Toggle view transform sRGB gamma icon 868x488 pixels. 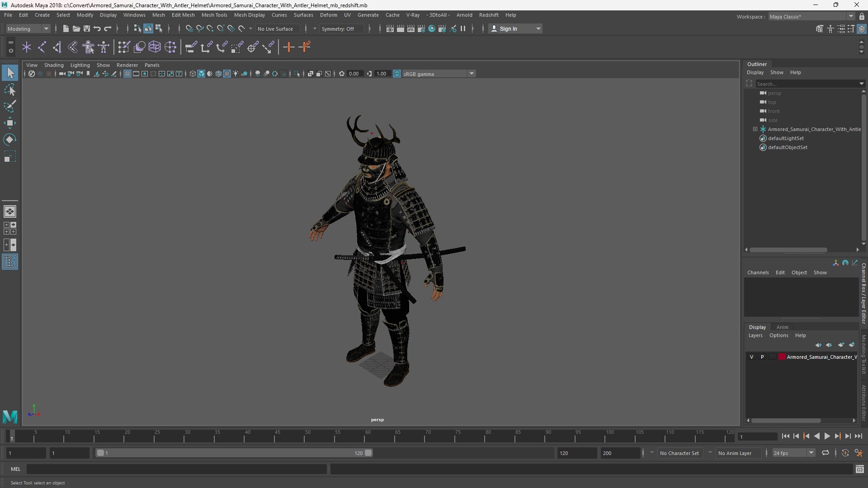click(x=397, y=74)
